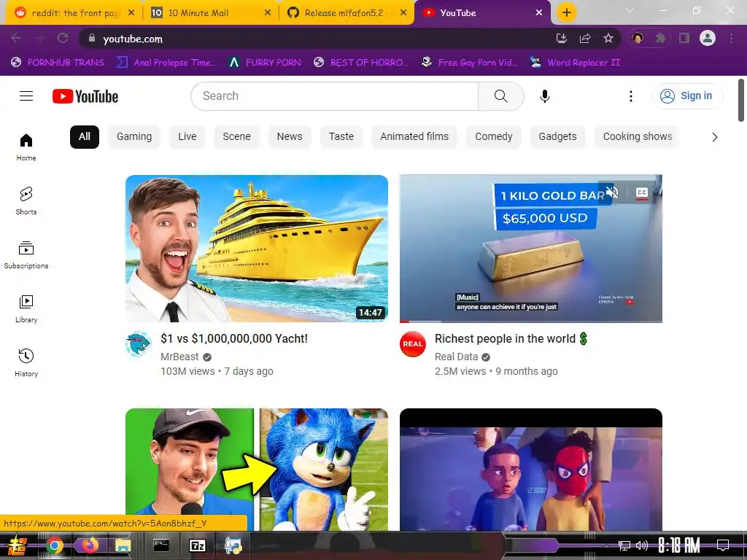Unmute the Richest people preview video
The height and width of the screenshot is (560, 747).
tap(612, 192)
